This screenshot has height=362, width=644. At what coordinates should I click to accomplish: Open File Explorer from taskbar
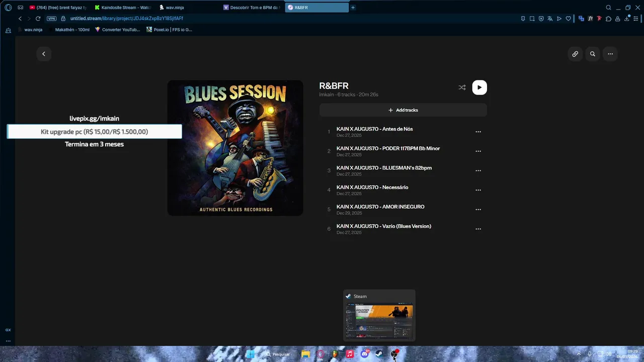tap(305, 354)
